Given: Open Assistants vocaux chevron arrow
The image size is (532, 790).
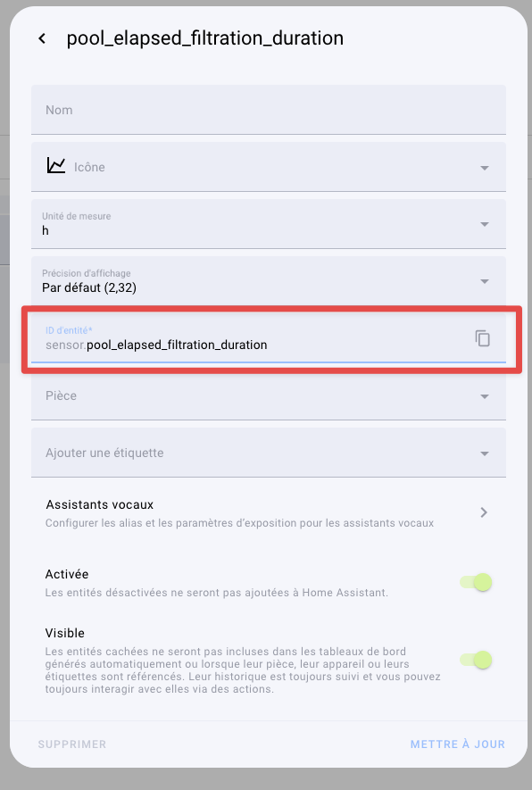Looking at the screenshot, I should tap(484, 512).
